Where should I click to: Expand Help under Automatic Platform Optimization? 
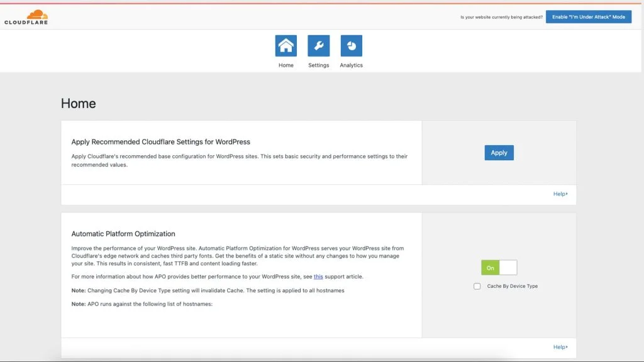(560, 347)
